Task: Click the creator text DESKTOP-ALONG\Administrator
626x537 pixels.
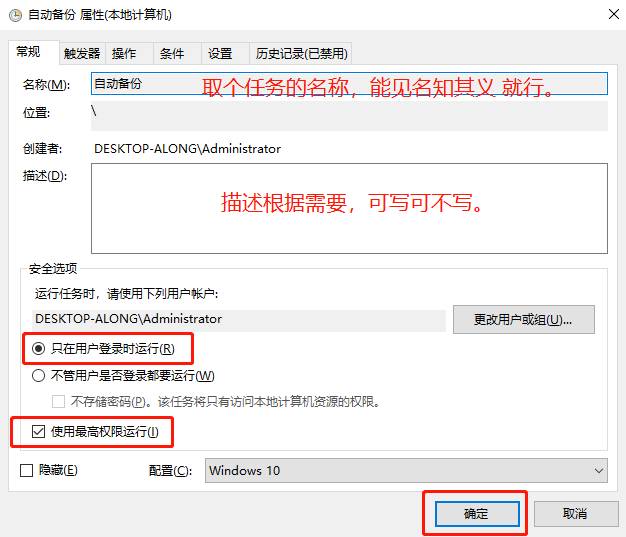Action: [x=187, y=149]
